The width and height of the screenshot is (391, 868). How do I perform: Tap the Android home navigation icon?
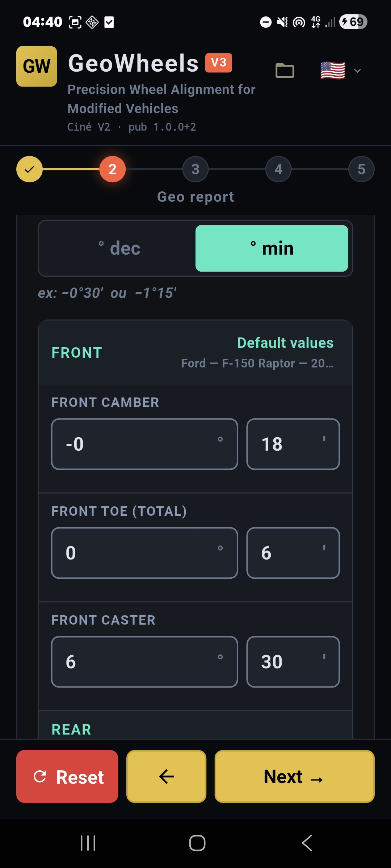coord(197,843)
